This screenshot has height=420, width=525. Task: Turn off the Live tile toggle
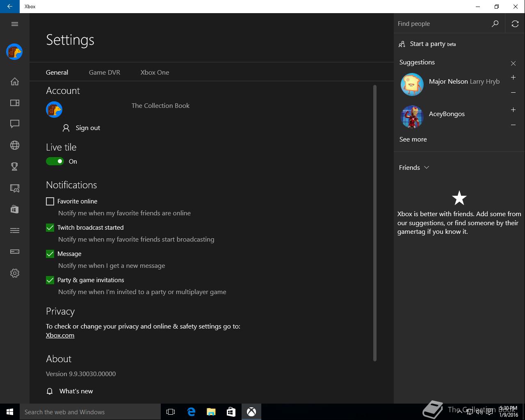click(x=55, y=161)
